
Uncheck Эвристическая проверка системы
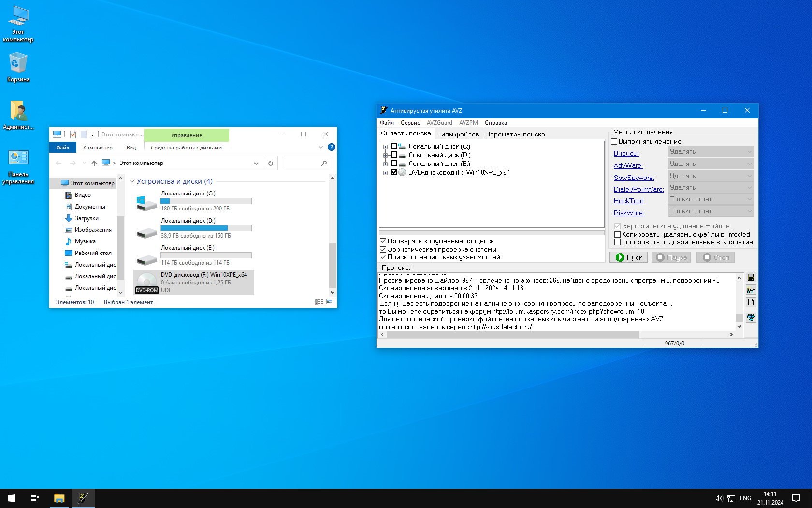pos(383,249)
